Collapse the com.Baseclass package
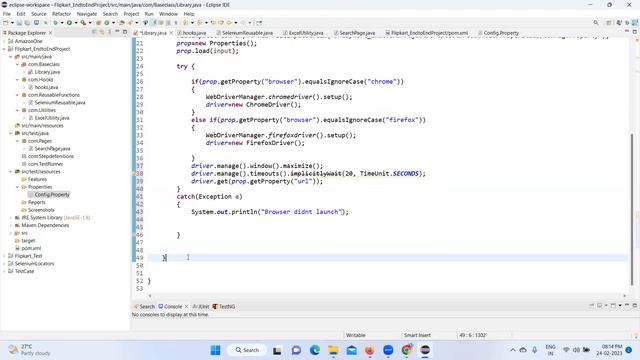This screenshot has height=360, width=640. [x=18, y=64]
